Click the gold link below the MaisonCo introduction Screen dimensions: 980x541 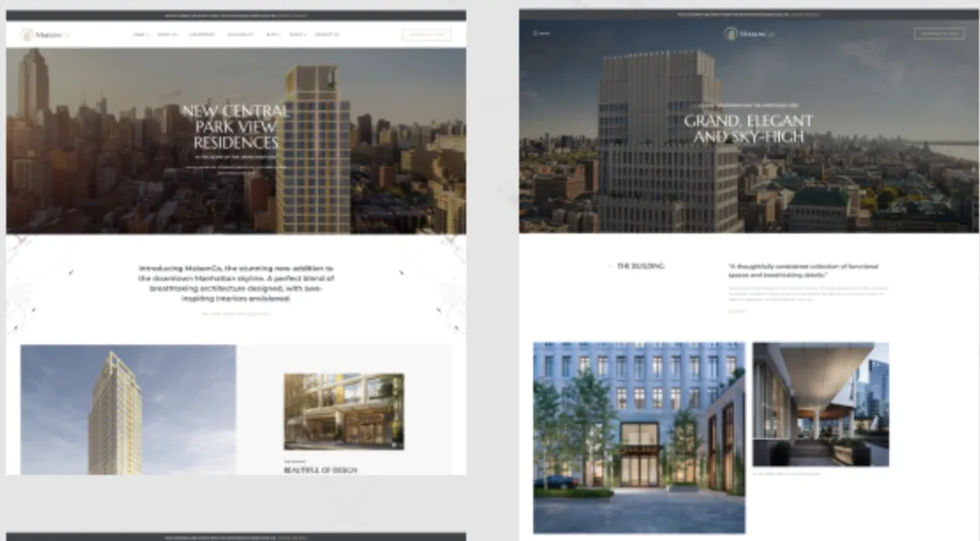(x=236, y=315)
